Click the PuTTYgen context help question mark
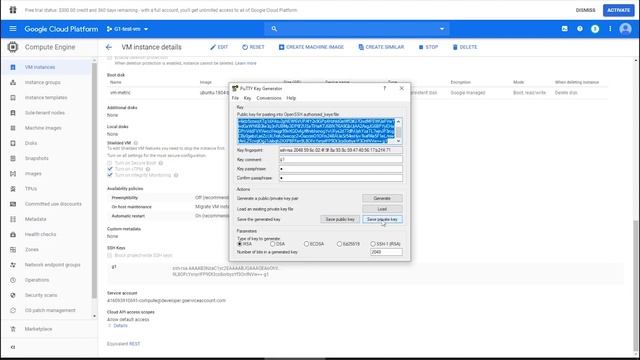This screenshot has width=640, height=360. (x=384, y=88)
